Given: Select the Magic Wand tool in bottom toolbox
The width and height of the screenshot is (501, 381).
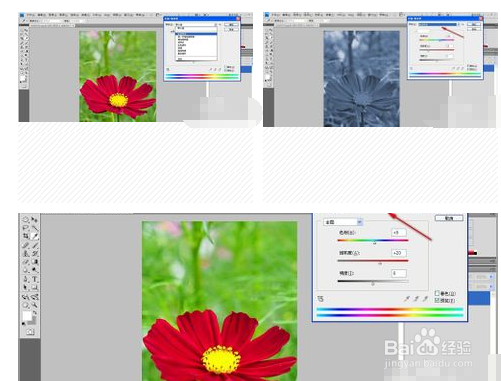Looking at the screenshot, I should coord(35,228).
